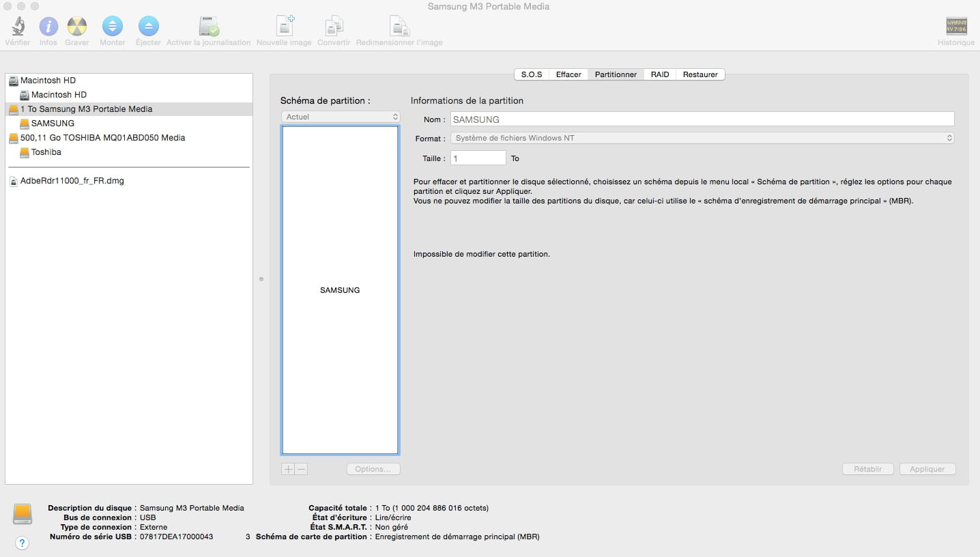Click the Taille size field
The image size is (980, 557).
(478, 158)
